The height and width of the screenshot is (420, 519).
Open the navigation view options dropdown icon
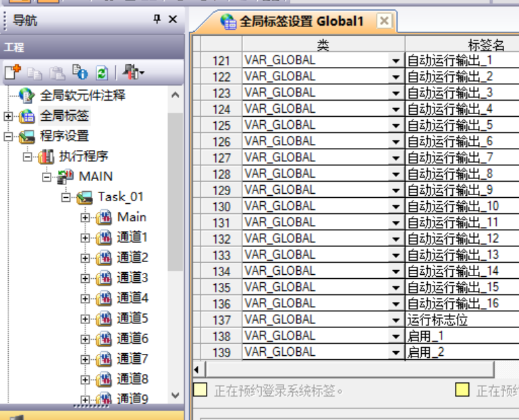point(134,72)
